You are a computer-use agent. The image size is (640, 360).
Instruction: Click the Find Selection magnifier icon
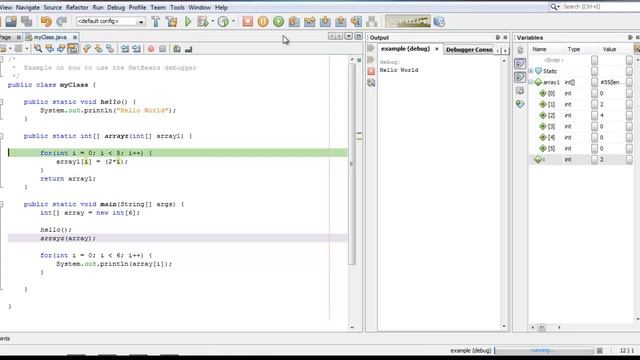click(x=38, y=49)
